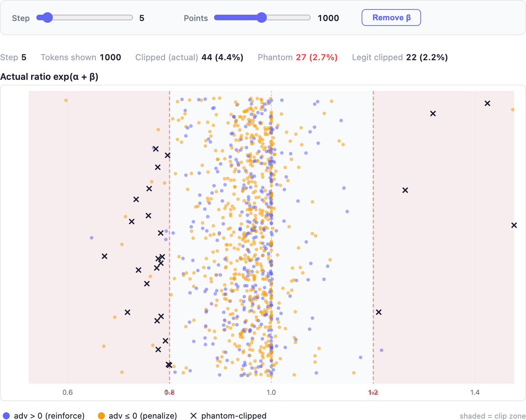
Task: Click the Points slider handle
Action: coord(261,18)
